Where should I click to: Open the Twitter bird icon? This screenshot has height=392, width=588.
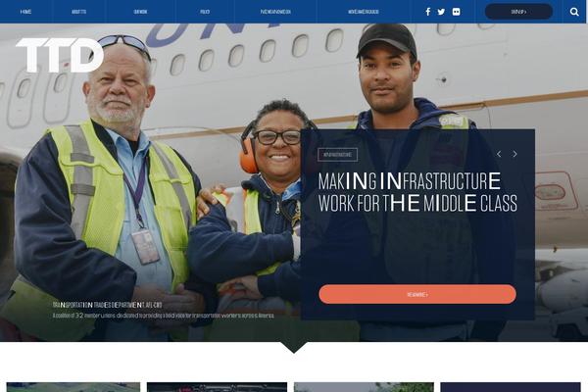pyautogui.click(x=441, y=12)
